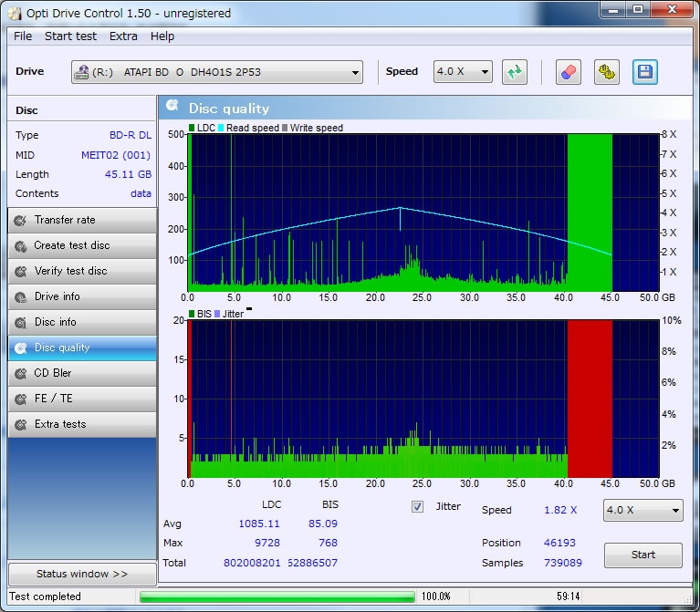Open the toolbar Speed 4.0 X dropdown
The height and width of the screenshot is (612, 700).
[463, 72]
